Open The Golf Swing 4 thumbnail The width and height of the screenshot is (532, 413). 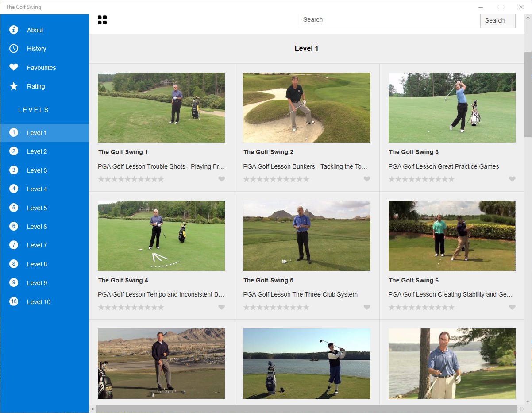tap(161, 235)
